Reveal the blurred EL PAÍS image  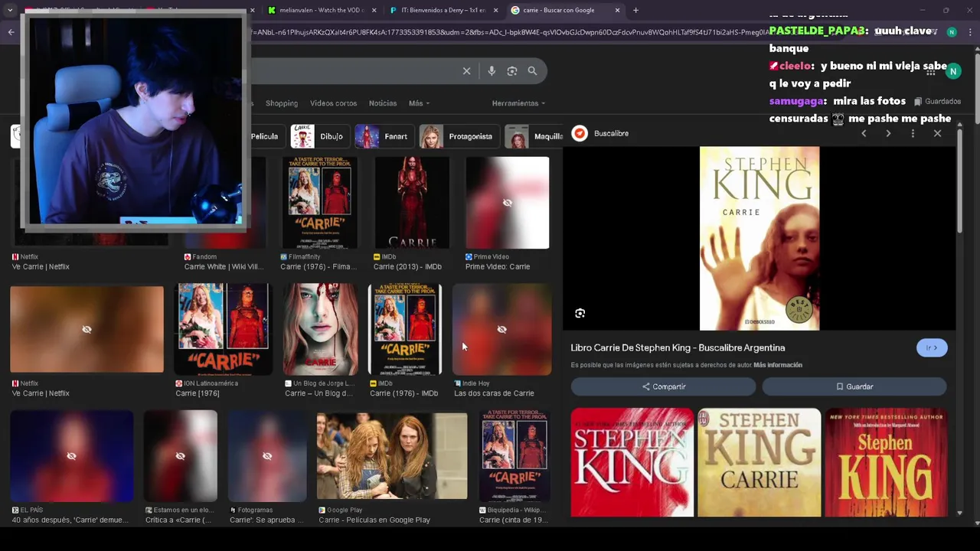pyautogui.click(x=71, y=456)
